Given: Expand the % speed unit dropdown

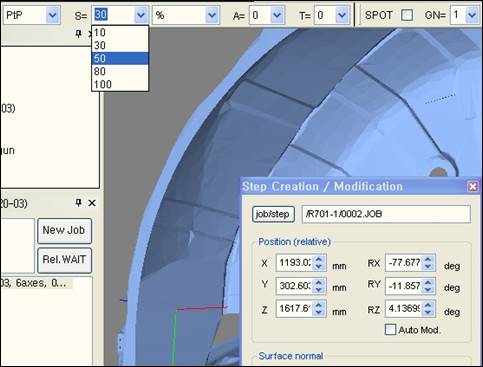Looking at the screenshot, I should [212, 15].
